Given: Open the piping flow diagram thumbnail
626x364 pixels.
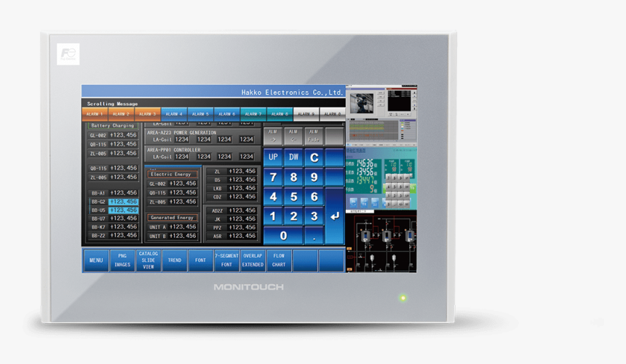Looking at the screenshot, I should point(381,242).
